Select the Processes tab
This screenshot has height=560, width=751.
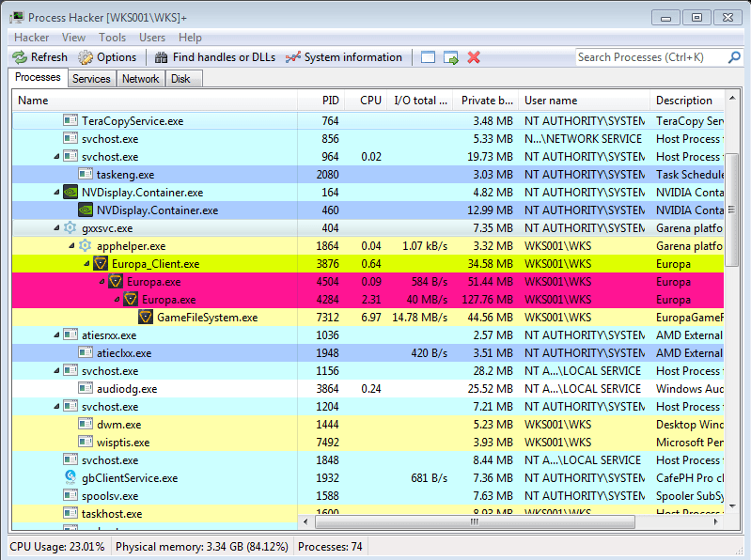38,78
